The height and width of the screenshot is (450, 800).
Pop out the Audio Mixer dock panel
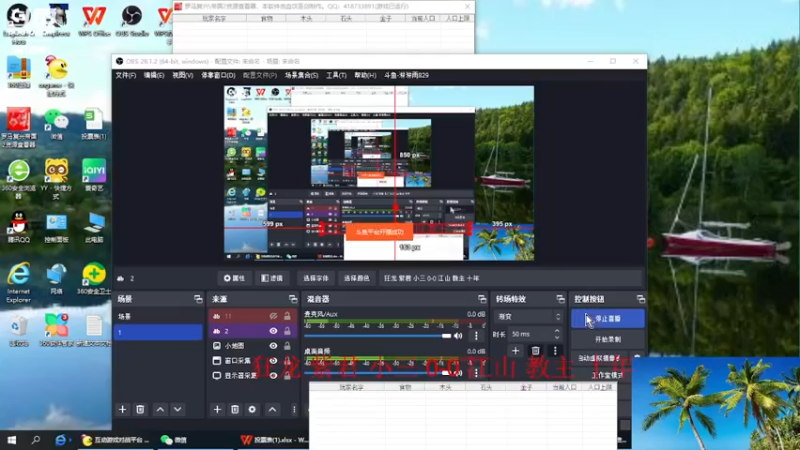click(482, 299)
